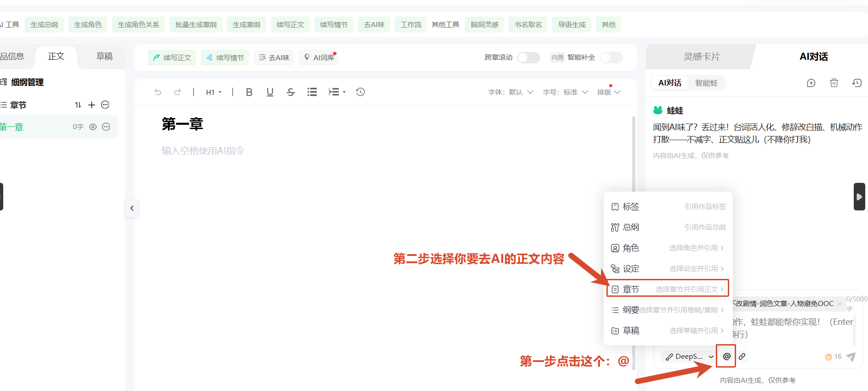Click the redo arrow icon
Viewport: 868px width, 391px height.
click(x=177, y=92)
